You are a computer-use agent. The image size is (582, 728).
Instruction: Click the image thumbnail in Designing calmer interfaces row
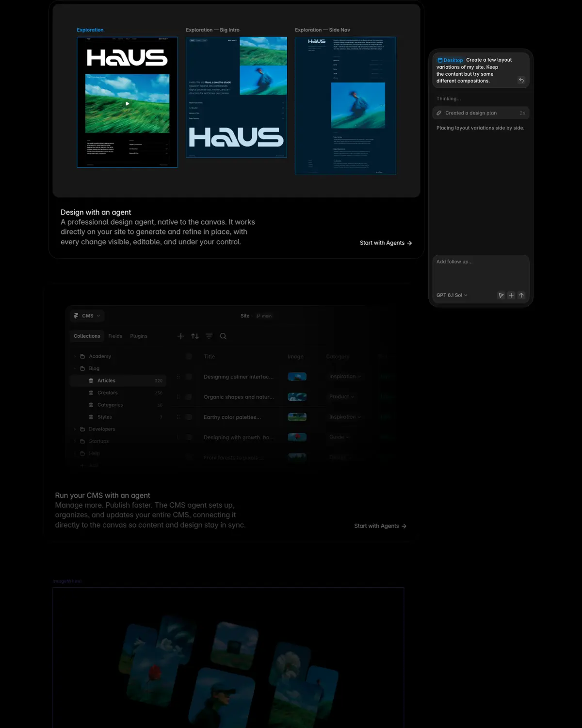[297, 377]
